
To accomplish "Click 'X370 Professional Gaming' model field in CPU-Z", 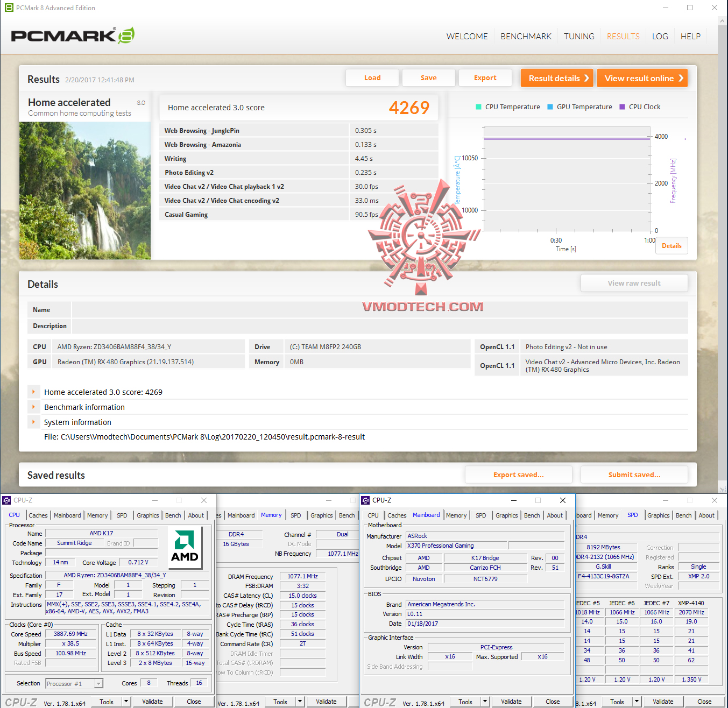I will click(456, 546).
